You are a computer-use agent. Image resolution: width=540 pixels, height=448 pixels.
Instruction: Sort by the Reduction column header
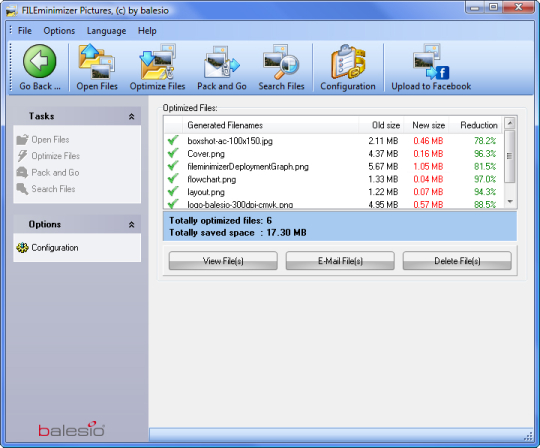(476, 125)
